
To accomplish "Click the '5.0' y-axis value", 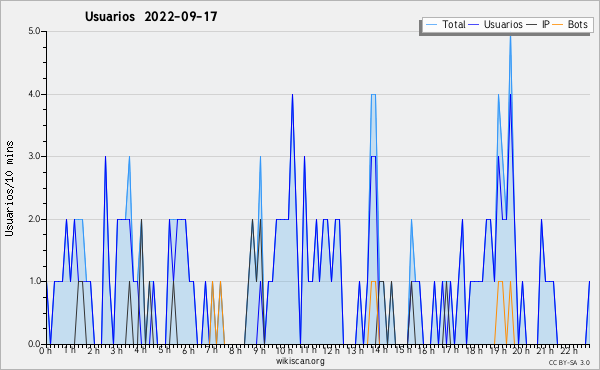I will [x=34, y=31].
